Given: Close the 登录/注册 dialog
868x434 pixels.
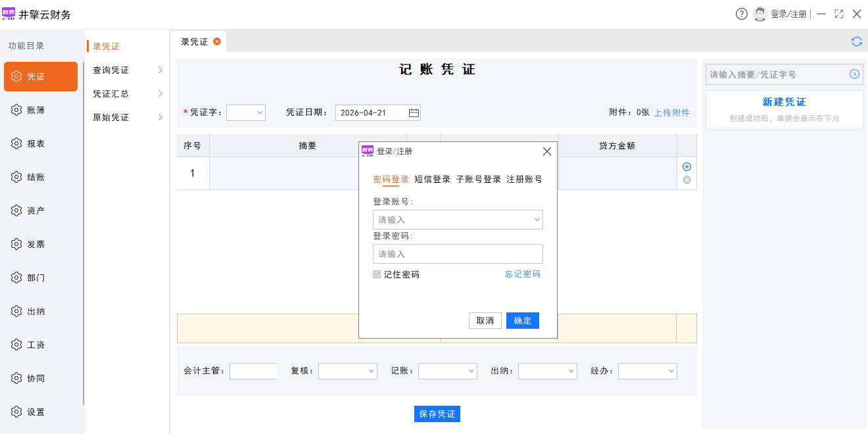Looking at the screenshot, I should click(546, 151).
